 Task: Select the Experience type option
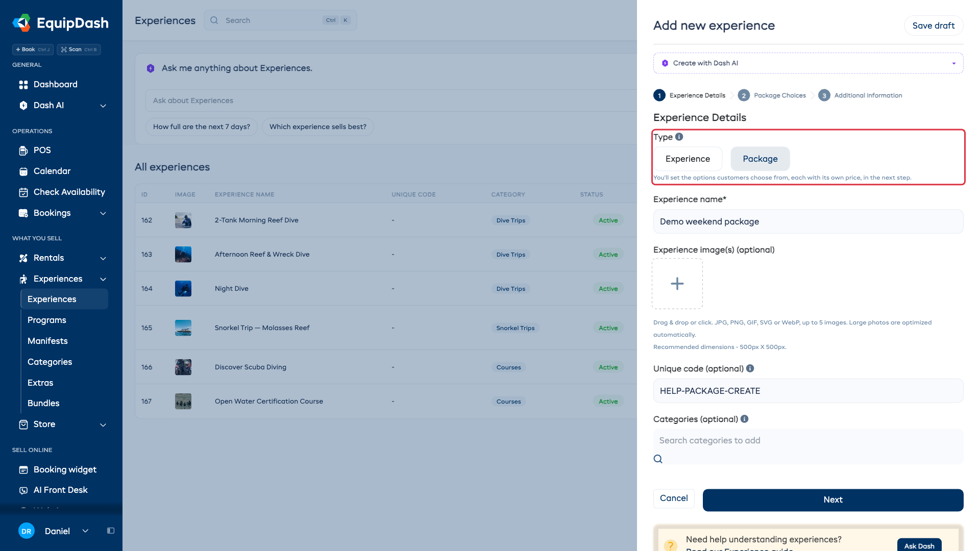[688, 159]
